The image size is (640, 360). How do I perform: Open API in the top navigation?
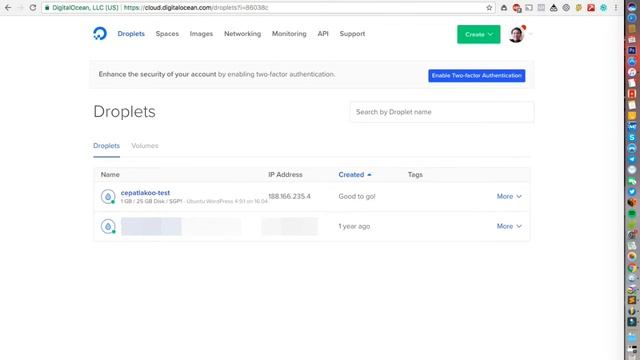pyautogui.click(x=323, y=34)
